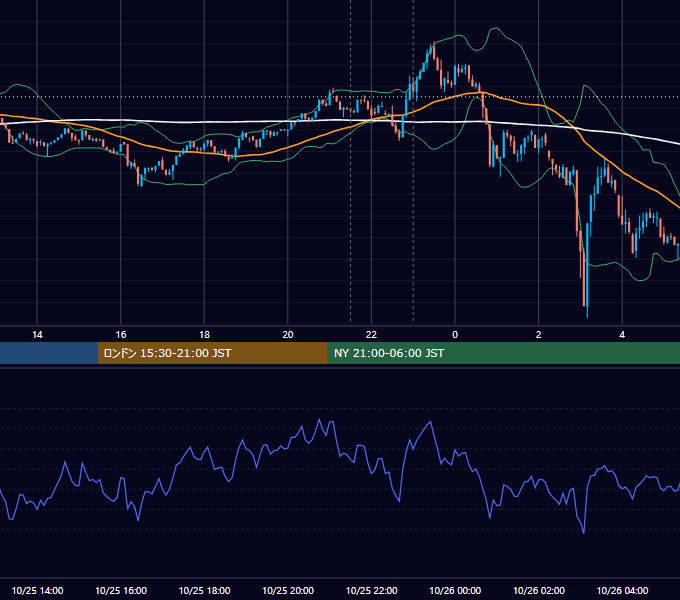The width and height of the screenshot is (680, 600).
Task: Click the 22 hour axis label
Action: click(371, 335)
